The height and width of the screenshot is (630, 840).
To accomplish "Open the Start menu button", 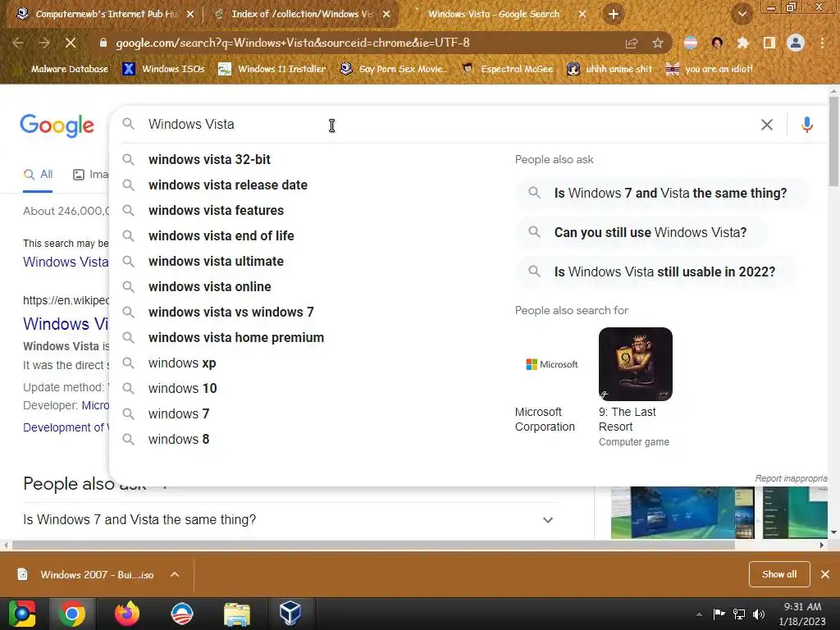I will point(22,614).
